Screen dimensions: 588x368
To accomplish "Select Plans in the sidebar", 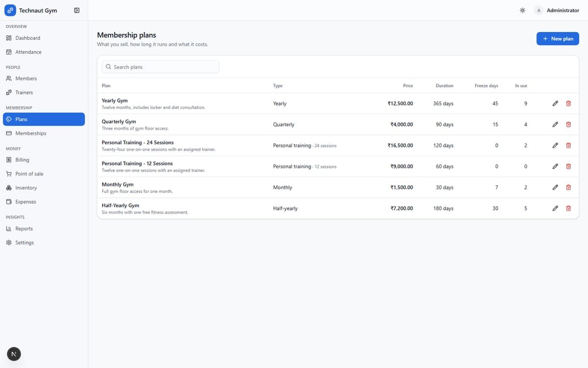I will click(44, 119).
